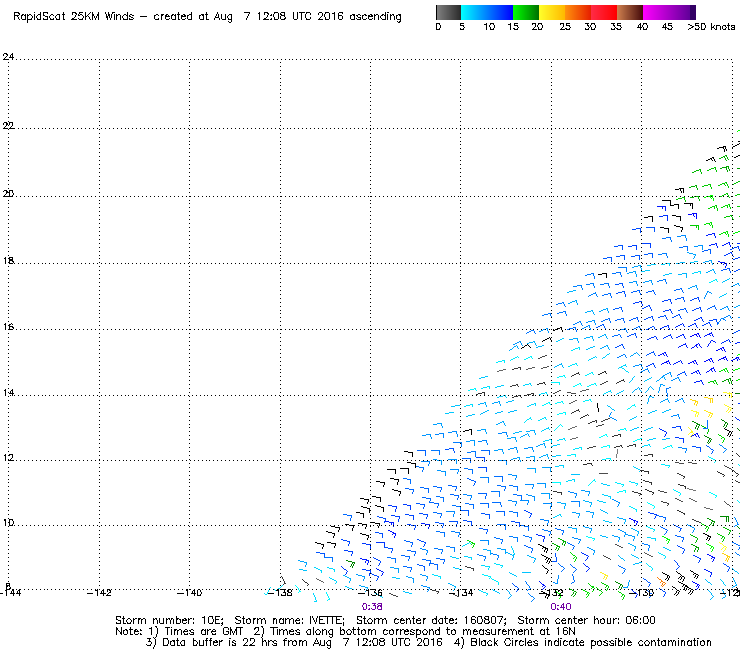Click the title text 'RapidScat 25KM Winds'
The image size is (740, 650).
click(74, 17)
